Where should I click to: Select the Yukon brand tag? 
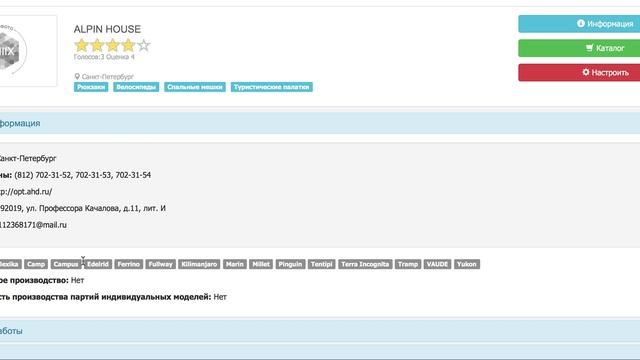tap(467, 264)
